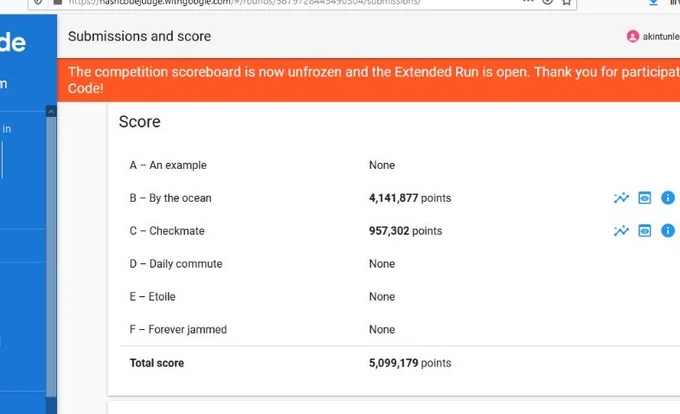
Task: Click the Hash Code logo in sidebar
Action: [13, 42]
